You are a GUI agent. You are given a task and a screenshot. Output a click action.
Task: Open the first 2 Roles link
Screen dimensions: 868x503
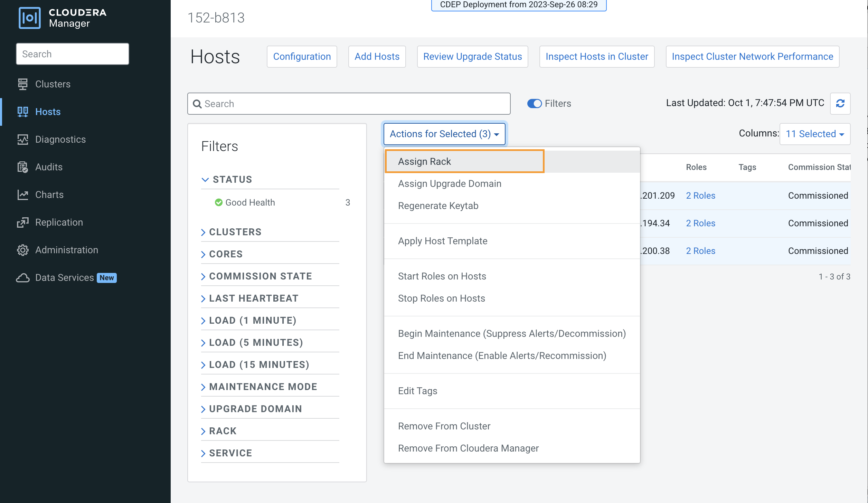coord(700,196)
